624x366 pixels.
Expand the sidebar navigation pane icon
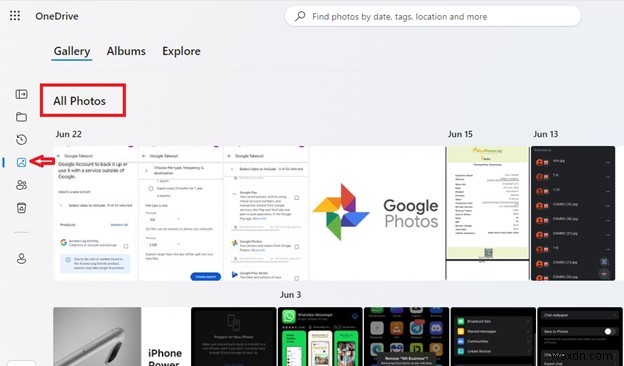(x=21, y=94)
